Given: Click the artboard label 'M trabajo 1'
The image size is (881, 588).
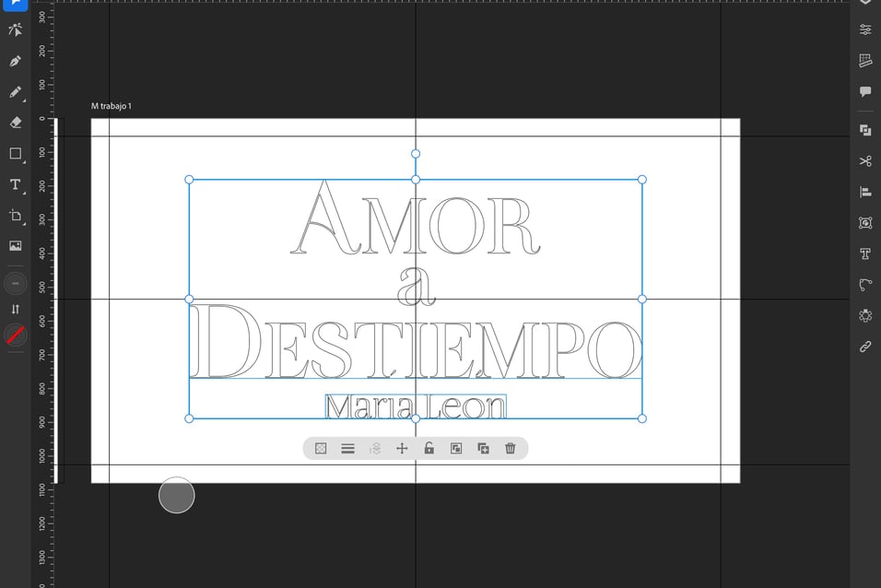Looking at the screenshot, I should (x=112, y=106).
